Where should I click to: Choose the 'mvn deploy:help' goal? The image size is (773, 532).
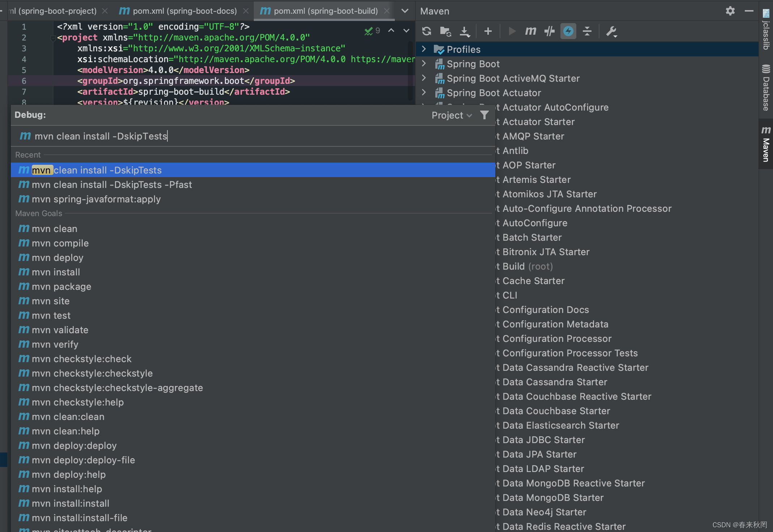(253, 475)
